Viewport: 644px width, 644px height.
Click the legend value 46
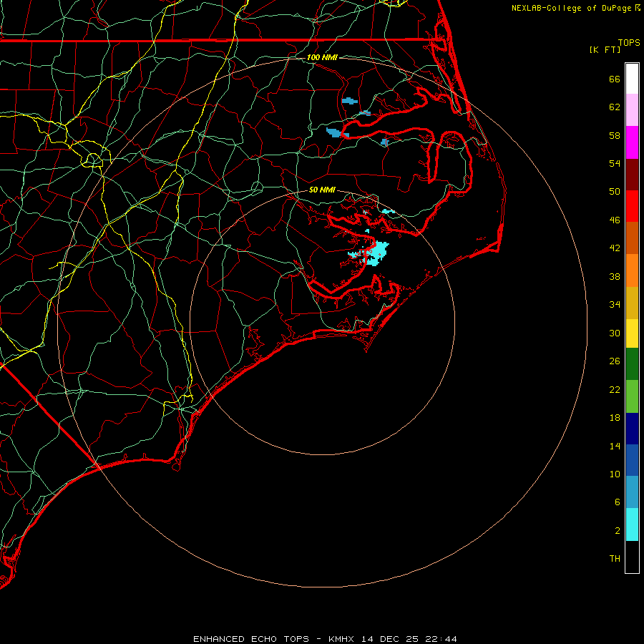pos(615,220)
